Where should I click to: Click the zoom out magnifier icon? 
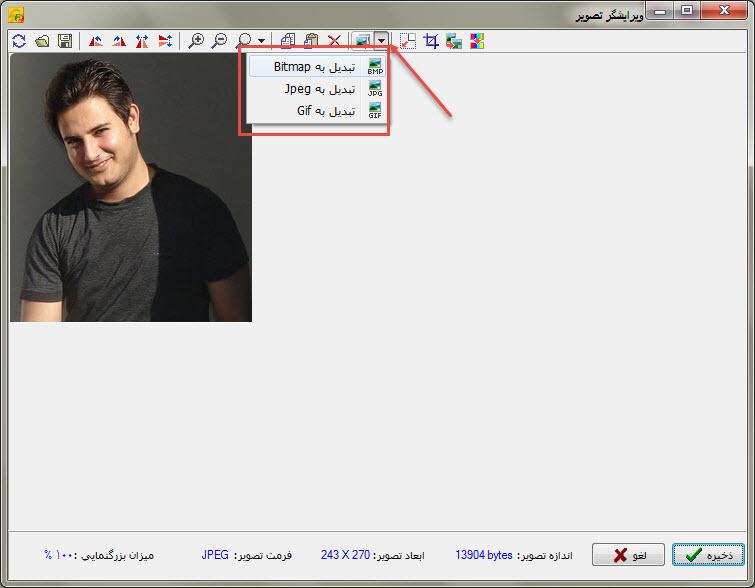[x=219, y=41]
